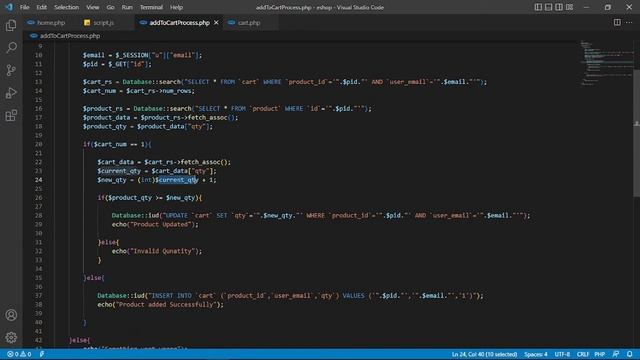The height and width of the screenshot is (360, 640).
Task: Click "Product Updated" echo string
Action: pos(162,224)
